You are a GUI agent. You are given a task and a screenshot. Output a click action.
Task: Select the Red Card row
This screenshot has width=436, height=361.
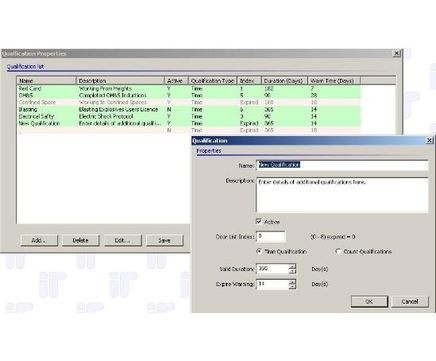(x=189, y=88)
